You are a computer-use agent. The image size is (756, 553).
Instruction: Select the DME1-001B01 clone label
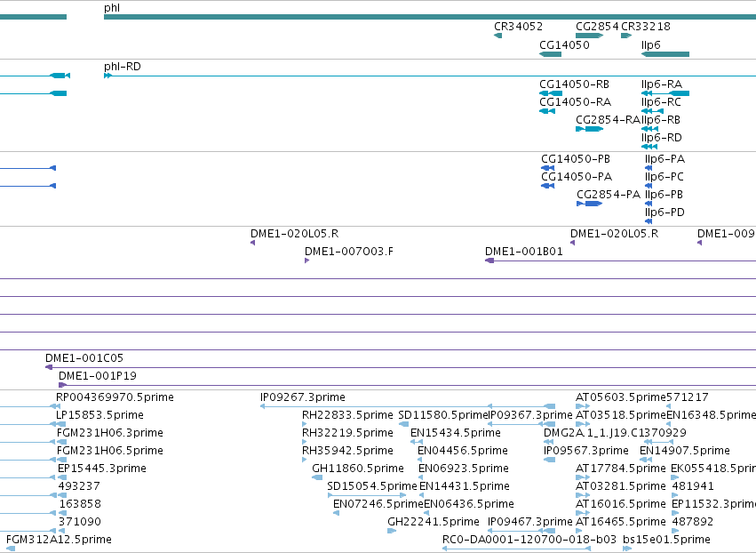coord(524,252)
